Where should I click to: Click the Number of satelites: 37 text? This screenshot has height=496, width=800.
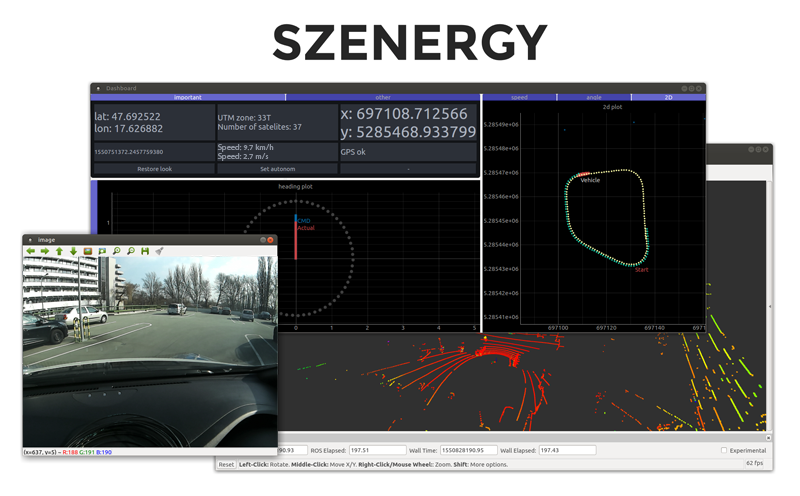[260, 127]
